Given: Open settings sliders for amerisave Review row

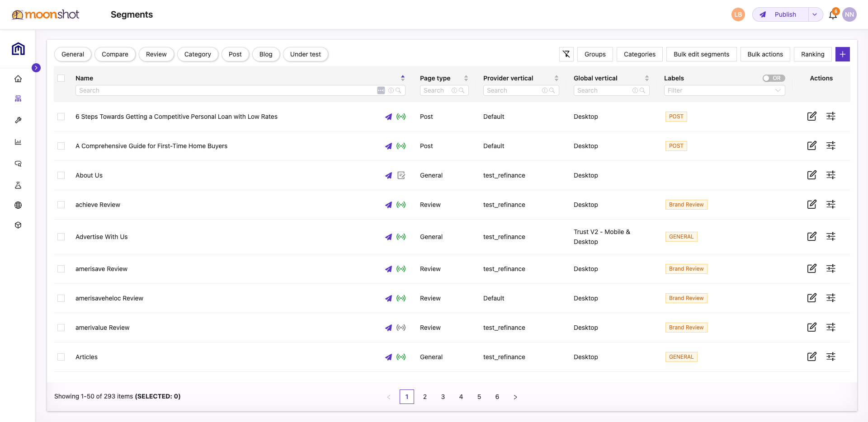Looking at the screenshot, I should pos(831,268).
